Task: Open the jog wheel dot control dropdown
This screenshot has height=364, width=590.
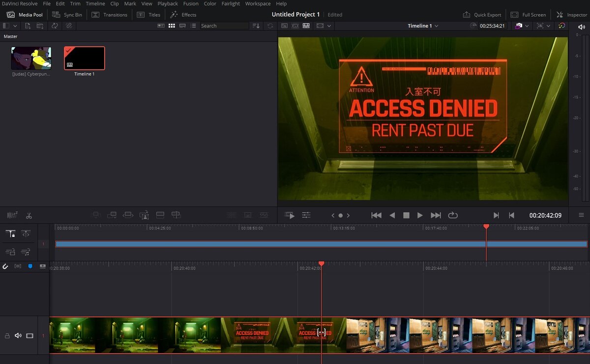Action: click(x=340, y=215)
